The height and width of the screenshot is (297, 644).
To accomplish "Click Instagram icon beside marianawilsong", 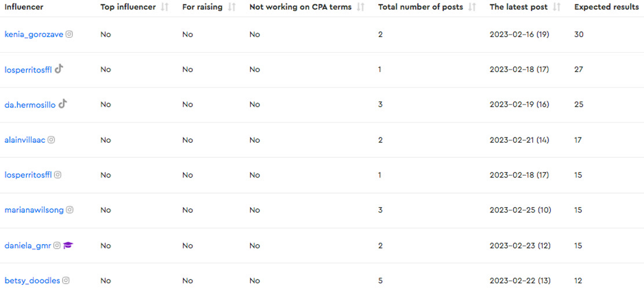I will coord(70,210).
